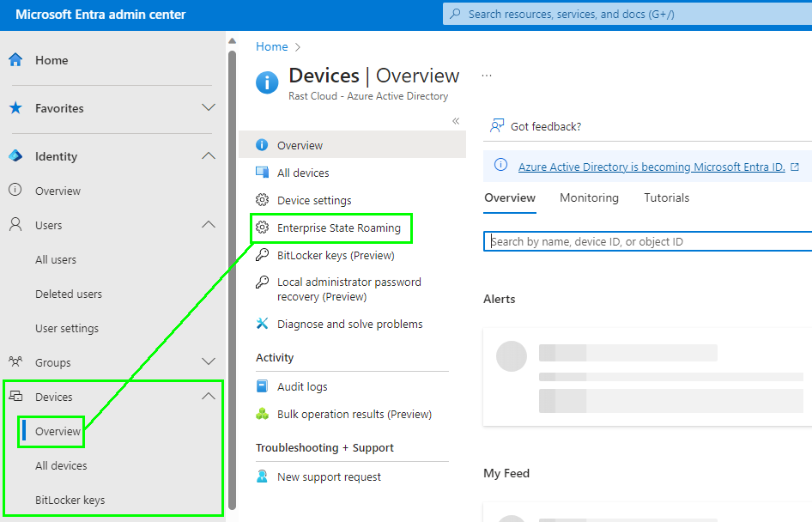Image resolution: width=812 pixels, height=522 pixels.
Task: Click the Diagnose and solve problems wrench icon
Action: coord(263,325)
